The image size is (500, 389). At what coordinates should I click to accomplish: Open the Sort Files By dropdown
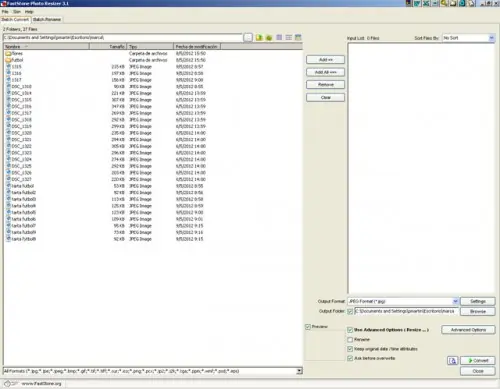coord(491,38)
